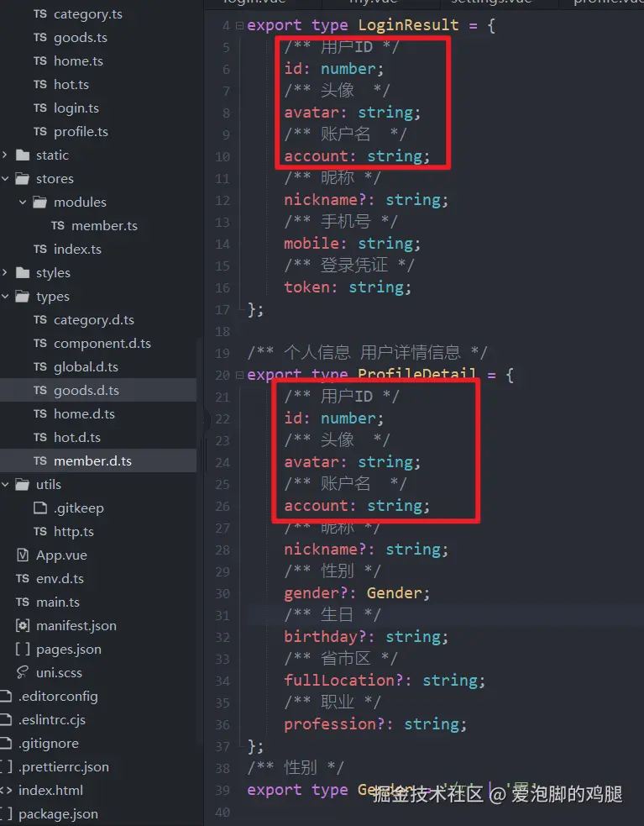Click the TS icon beside hot.ts

pyautogui.click(x=40, y=84)
